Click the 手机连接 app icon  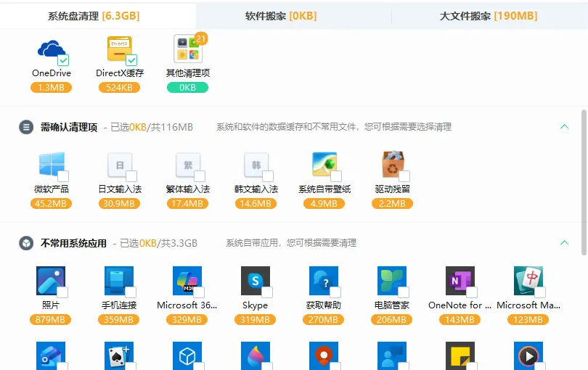(x=119, y=281)
